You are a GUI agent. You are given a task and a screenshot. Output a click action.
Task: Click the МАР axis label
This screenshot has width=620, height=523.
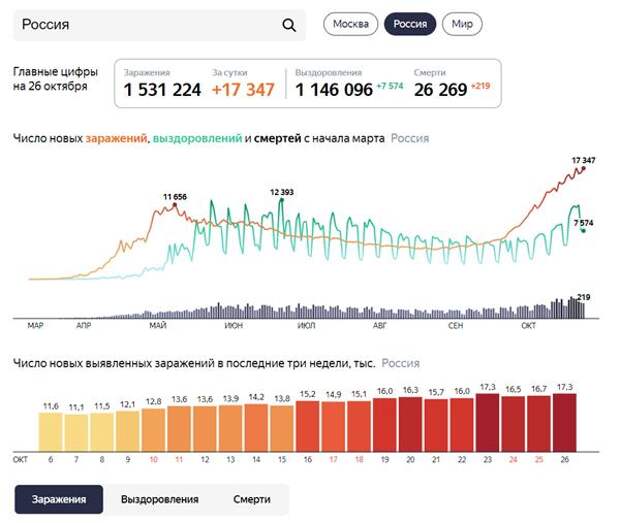35,325
